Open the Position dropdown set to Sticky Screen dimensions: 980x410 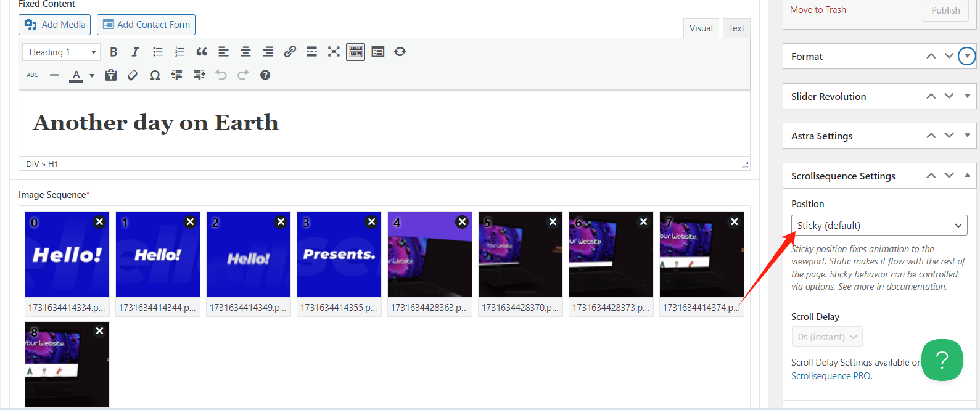(879, 225)
